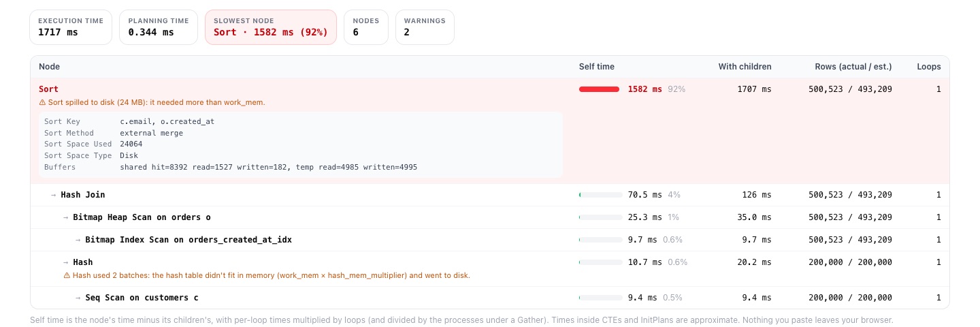980x327 pixels.
Task: Click the self time footnote text
Action: tap(461, 320)
